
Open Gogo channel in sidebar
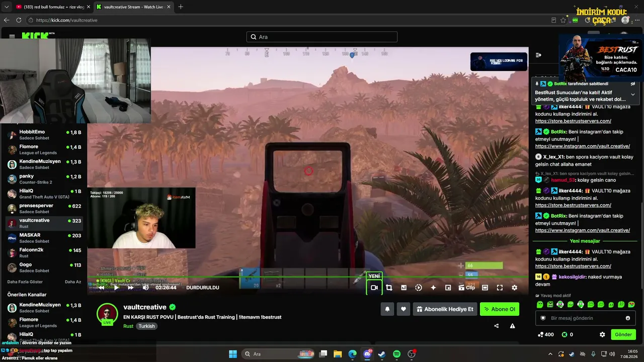(44, 267)
